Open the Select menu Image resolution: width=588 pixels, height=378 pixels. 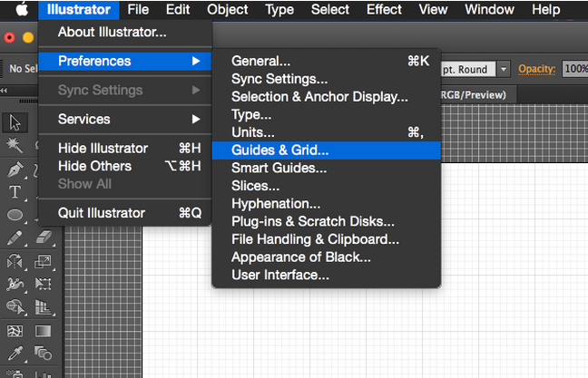click(330, 9)
